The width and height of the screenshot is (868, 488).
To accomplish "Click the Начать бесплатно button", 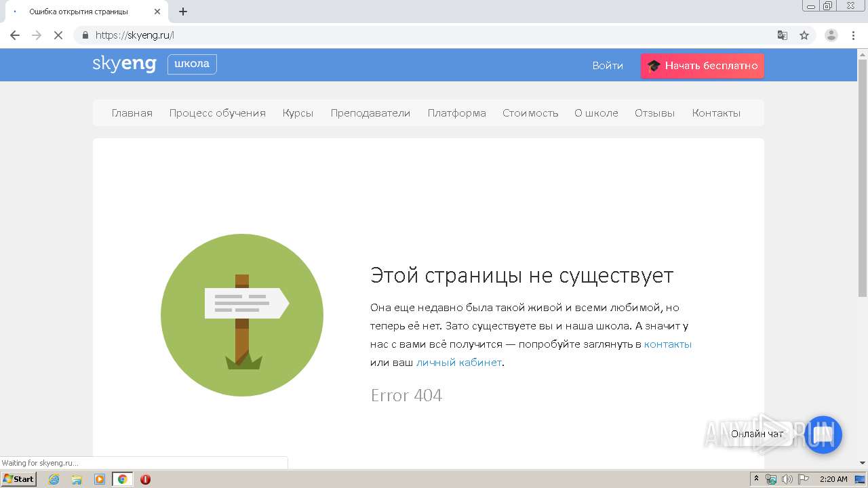I will (x=702, y=66).
